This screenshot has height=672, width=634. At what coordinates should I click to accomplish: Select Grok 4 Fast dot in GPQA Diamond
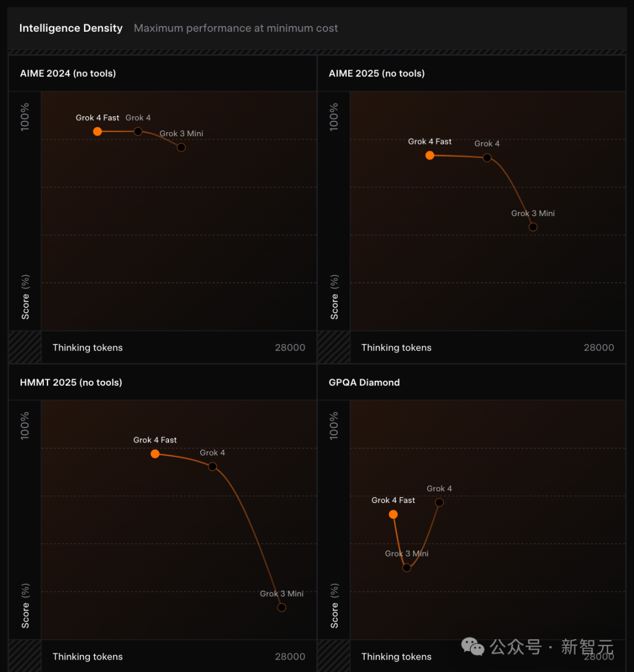393,514
